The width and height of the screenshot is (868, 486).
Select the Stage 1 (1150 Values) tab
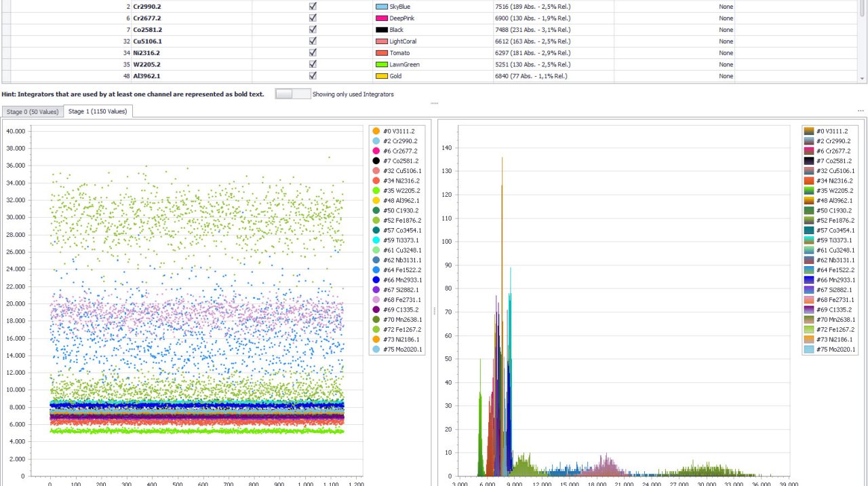point(98,111)
